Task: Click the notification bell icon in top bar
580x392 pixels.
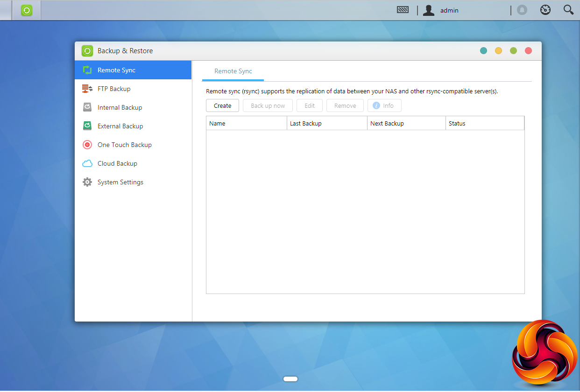Action: point(522,10)
